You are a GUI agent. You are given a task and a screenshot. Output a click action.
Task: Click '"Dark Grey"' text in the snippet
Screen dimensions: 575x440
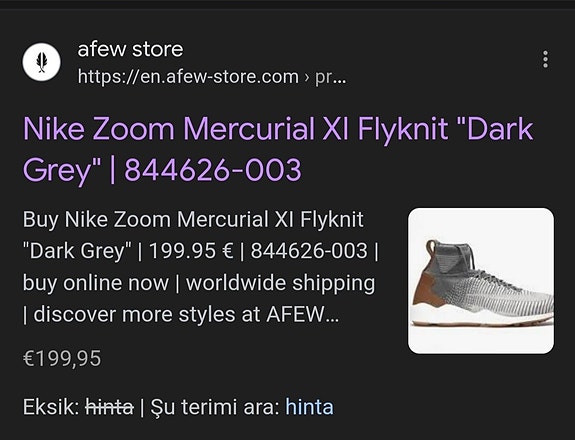[77, 251]
